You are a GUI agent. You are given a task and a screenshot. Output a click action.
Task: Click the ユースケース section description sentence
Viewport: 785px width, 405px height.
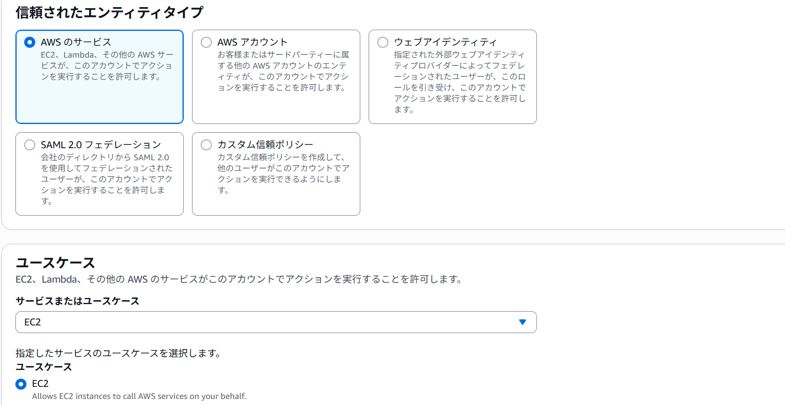point(238,279)
